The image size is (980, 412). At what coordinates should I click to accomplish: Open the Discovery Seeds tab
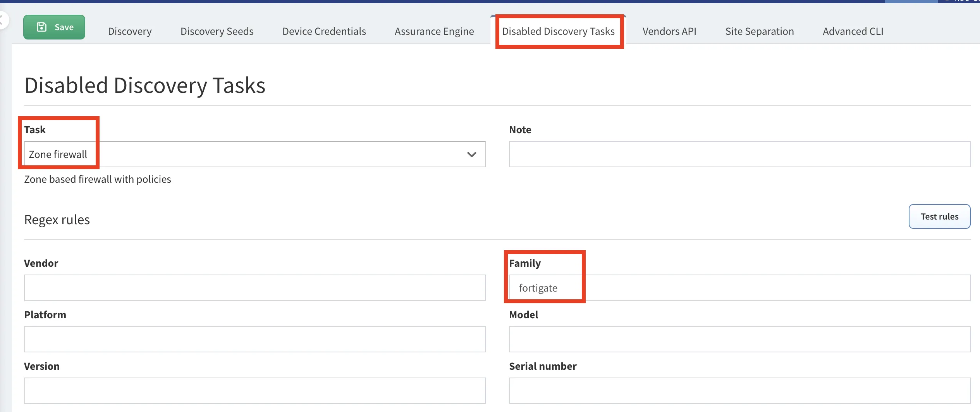[217, 31]
